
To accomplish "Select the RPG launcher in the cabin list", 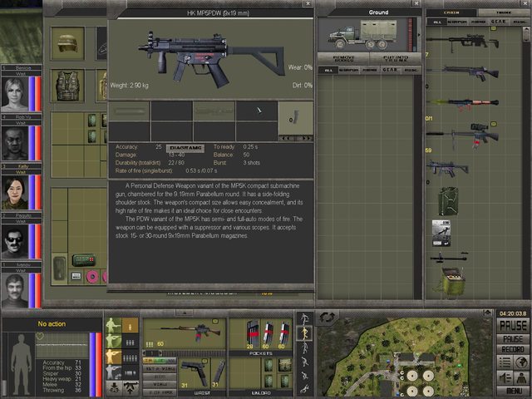I will click(x=462, y=103).
